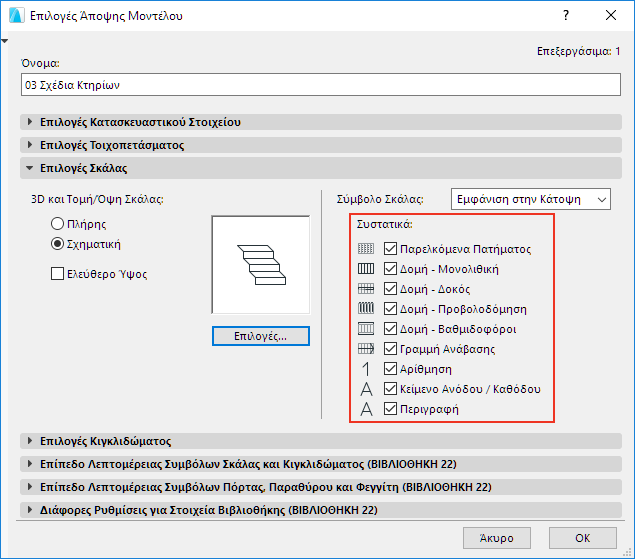Expand Επιλογές Κατασκευαστικού Στοιχείου section
Viewport: 635px width, 559px height.
tap(321, 122)
